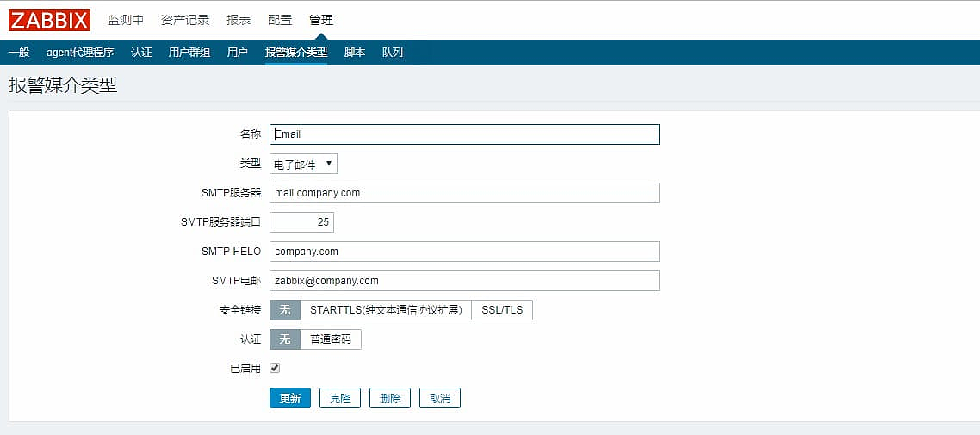Click the SMTP服务器 field with mail.company.com
The width and height of the screenshot is (980, 435).
(x=464, y=193)
